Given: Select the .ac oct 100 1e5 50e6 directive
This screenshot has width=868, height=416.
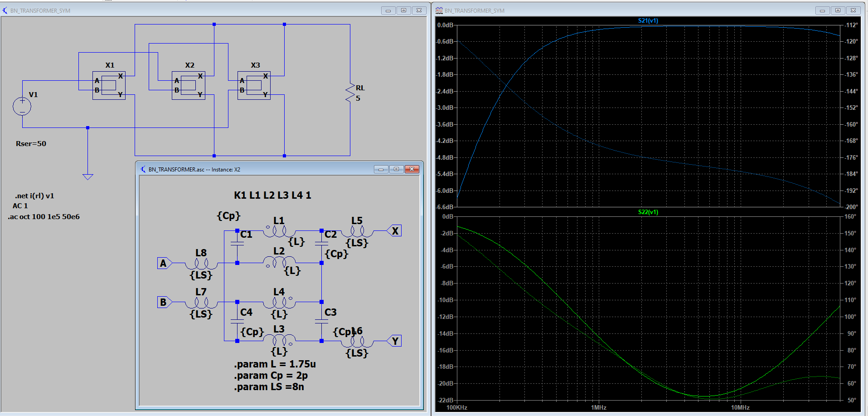Looking at the screenshot, I should (x=44, y=217).
